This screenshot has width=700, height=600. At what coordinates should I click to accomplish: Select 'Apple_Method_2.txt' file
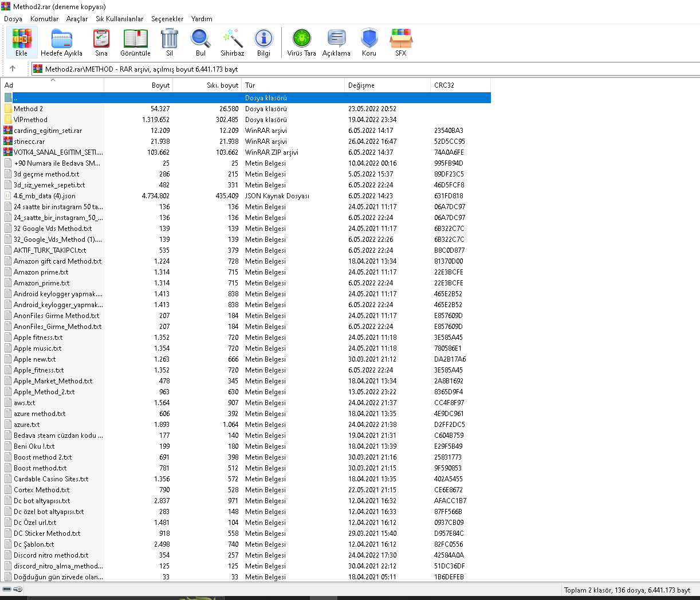click(x=44, y=391)
